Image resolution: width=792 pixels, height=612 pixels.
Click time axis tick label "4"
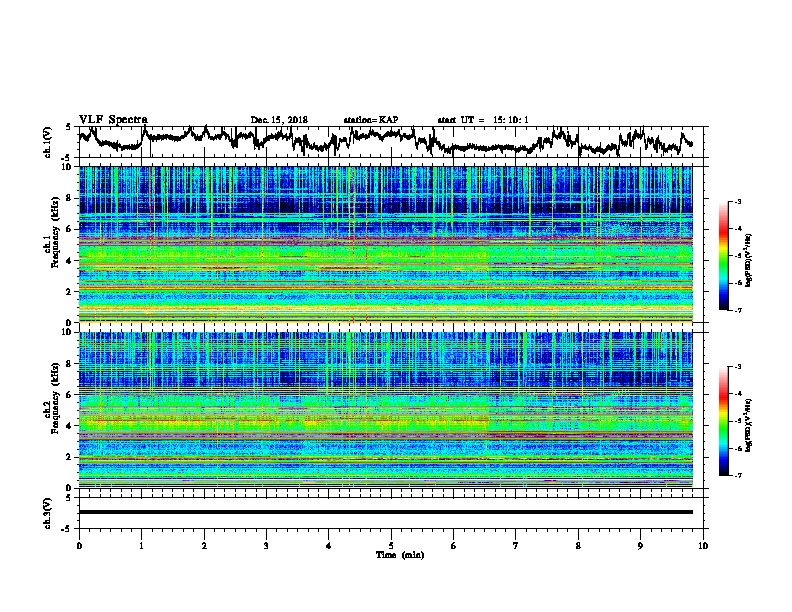coord(329,546)
